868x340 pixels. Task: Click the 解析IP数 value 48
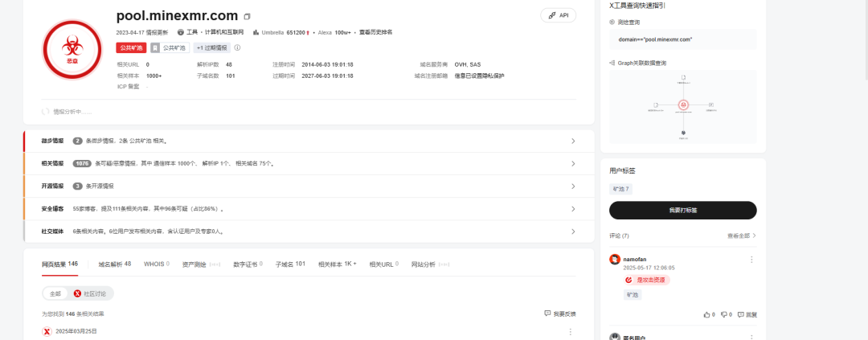pyautogui.click(x=229, y=64)
